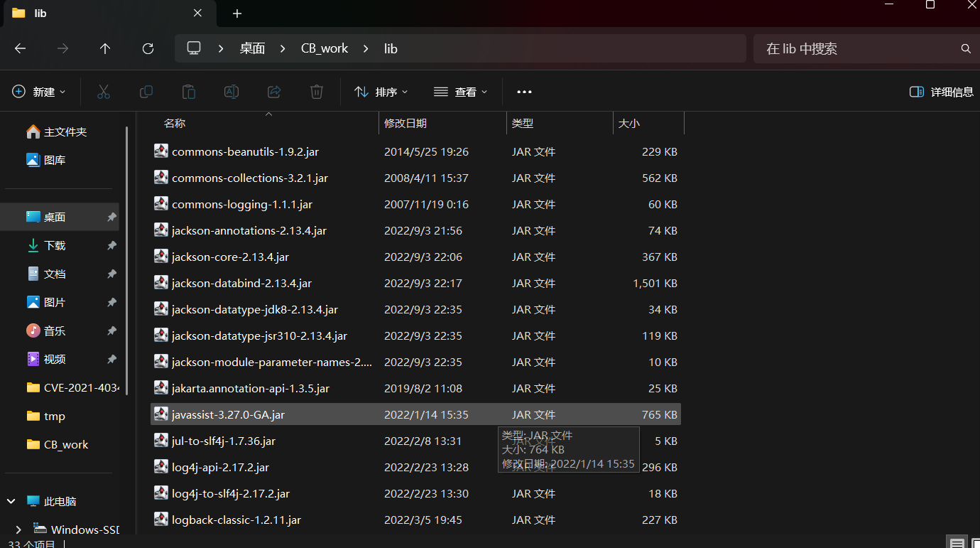Open a new tab with plus button
980x548 pixels.
(x=237, y=14)
